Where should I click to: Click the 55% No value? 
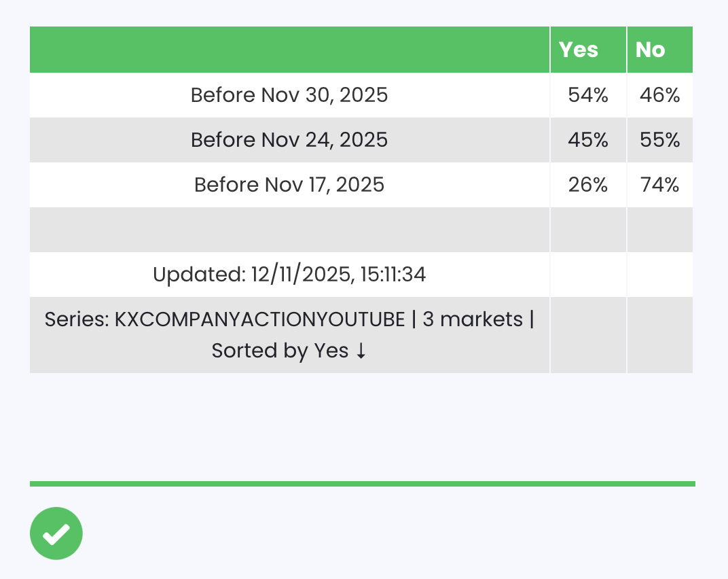pos(659,140)
